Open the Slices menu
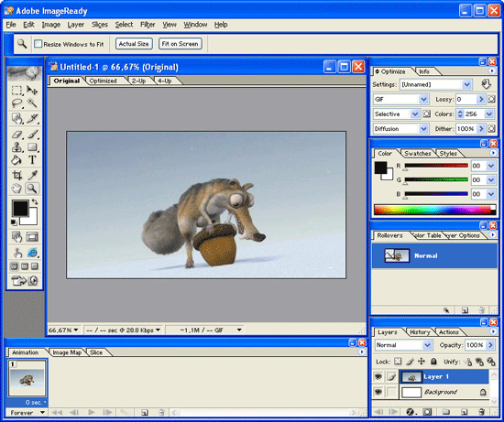This screenshot has width=504, height=422. (100, 25)
